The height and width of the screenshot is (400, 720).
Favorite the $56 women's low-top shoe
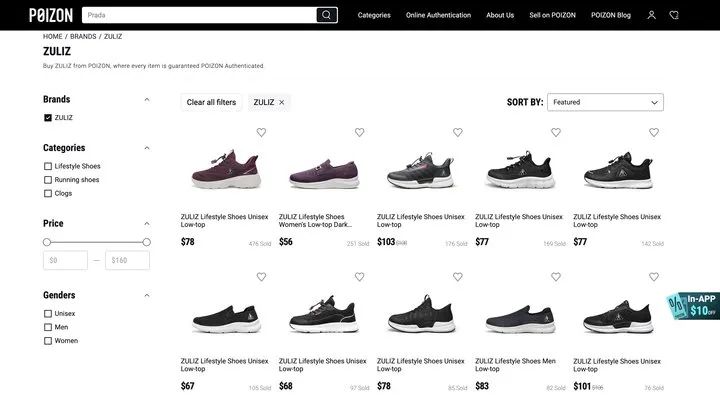359,132
